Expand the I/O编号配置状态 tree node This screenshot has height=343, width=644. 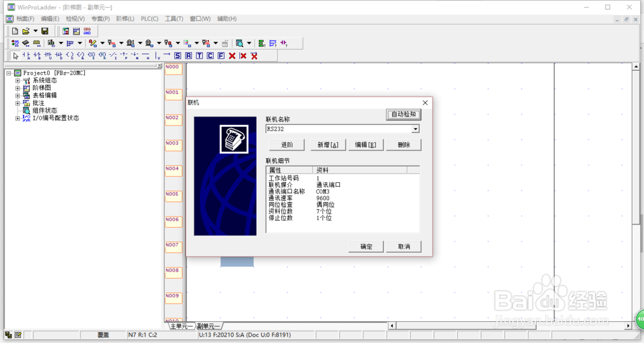pyautogui.click(x=17, y=118)
